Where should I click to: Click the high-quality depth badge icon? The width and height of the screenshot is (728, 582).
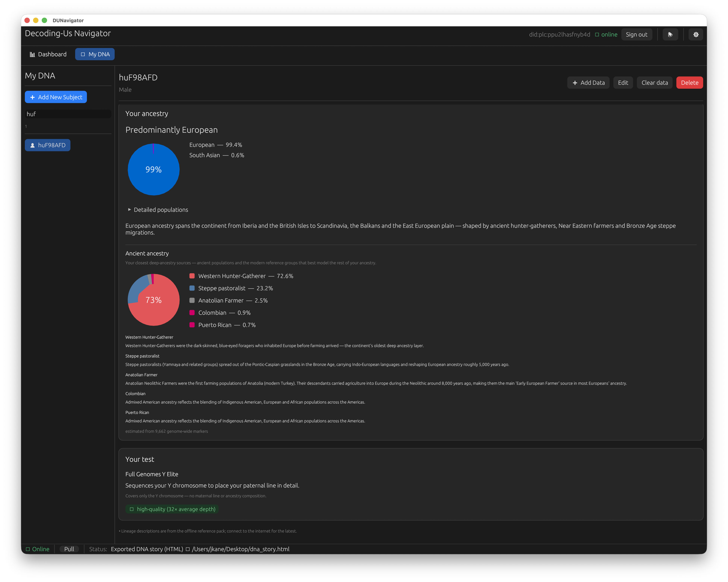[x=132, y=509]
